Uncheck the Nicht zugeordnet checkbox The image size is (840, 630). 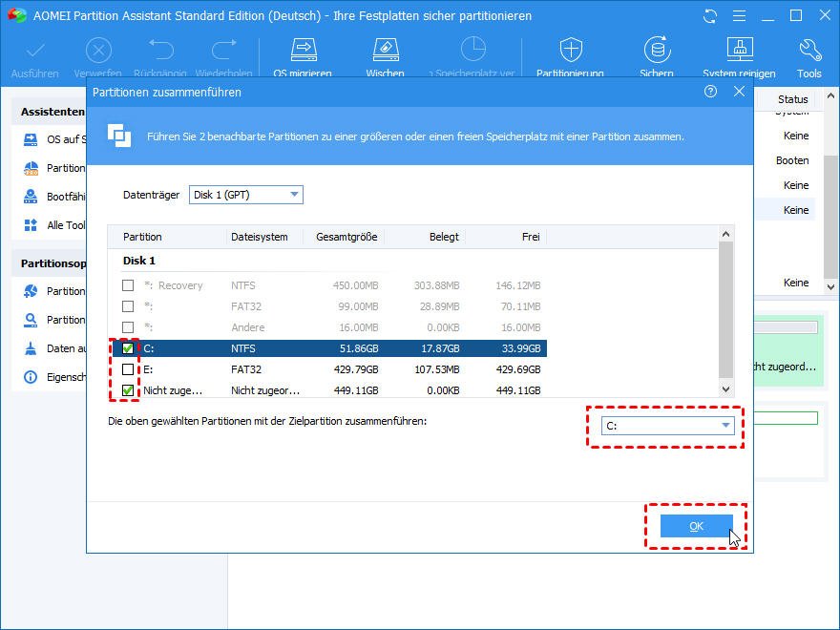(128, 390)
